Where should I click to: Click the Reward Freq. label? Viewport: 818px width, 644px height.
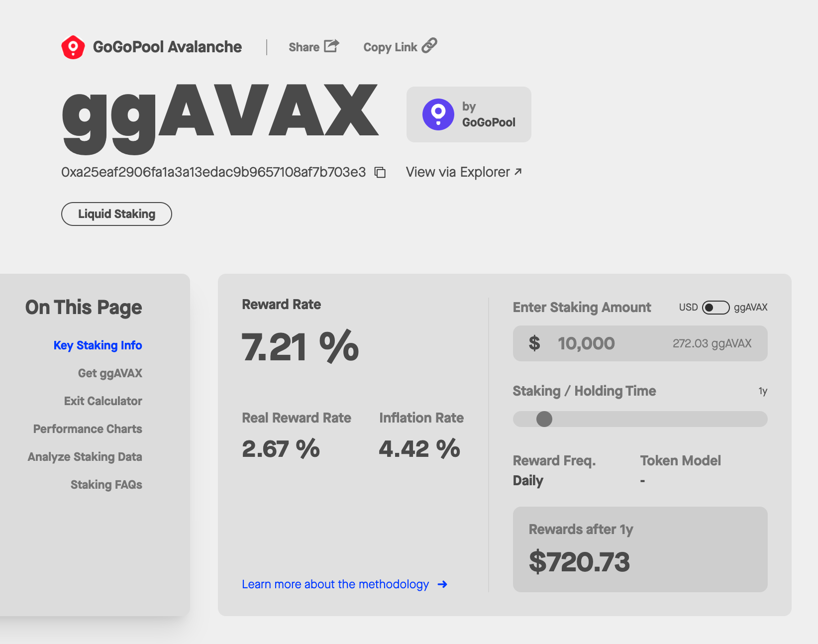click(554, 461)
